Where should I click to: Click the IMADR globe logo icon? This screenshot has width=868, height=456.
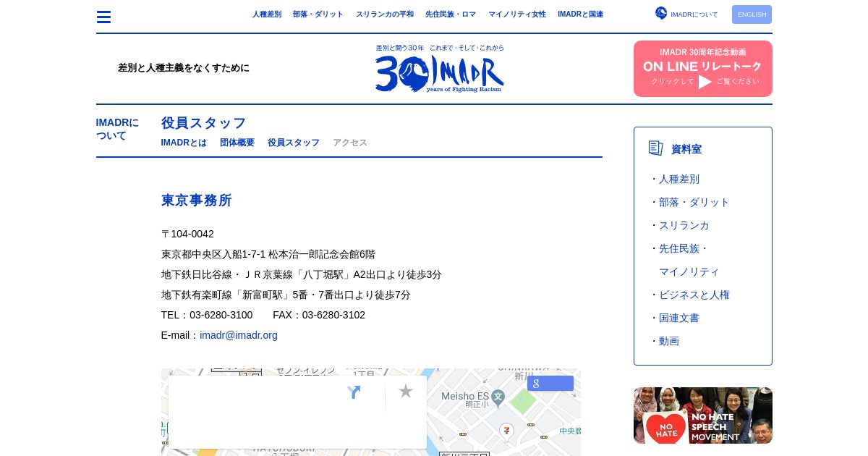[661, 13]
